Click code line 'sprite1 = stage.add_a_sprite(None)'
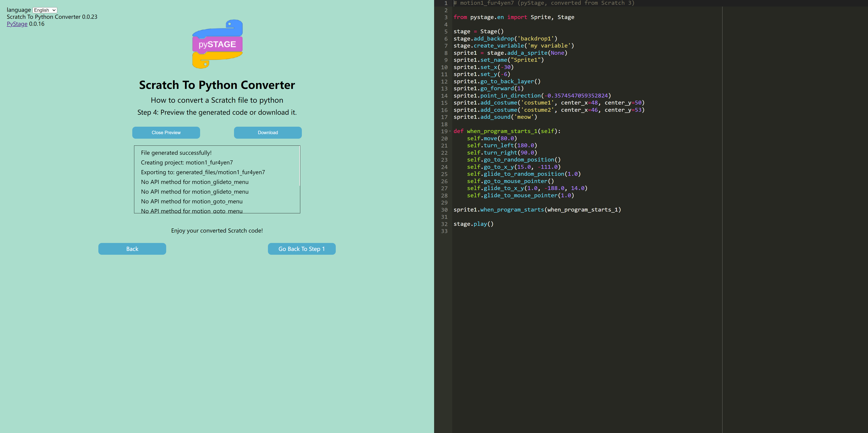Viewport: 868px width, 433px height. click(511, 53)
